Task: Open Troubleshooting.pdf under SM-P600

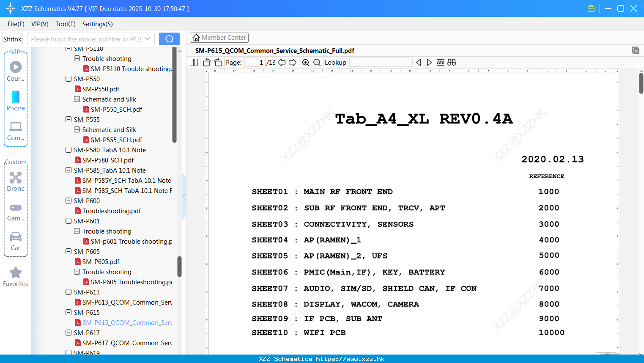Action: (107, 211)
